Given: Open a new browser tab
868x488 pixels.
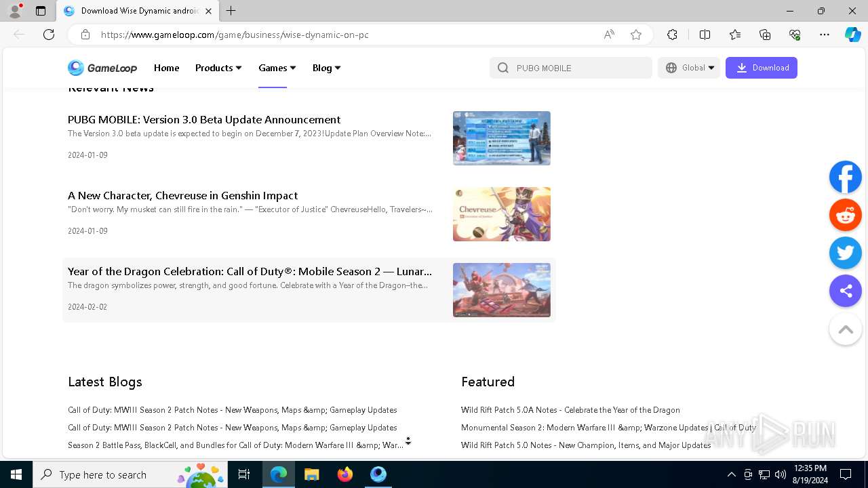Looking at the screenshot, I should (x=231, y=11).
